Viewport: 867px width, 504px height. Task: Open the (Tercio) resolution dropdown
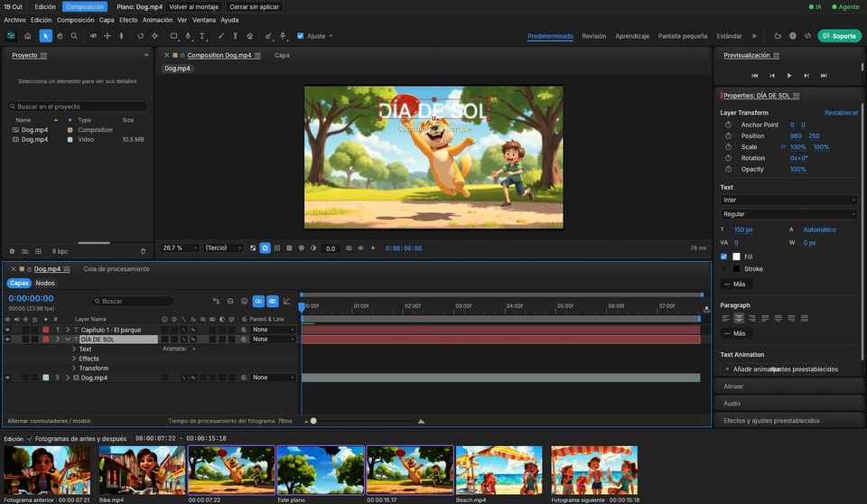click(223, 247)
